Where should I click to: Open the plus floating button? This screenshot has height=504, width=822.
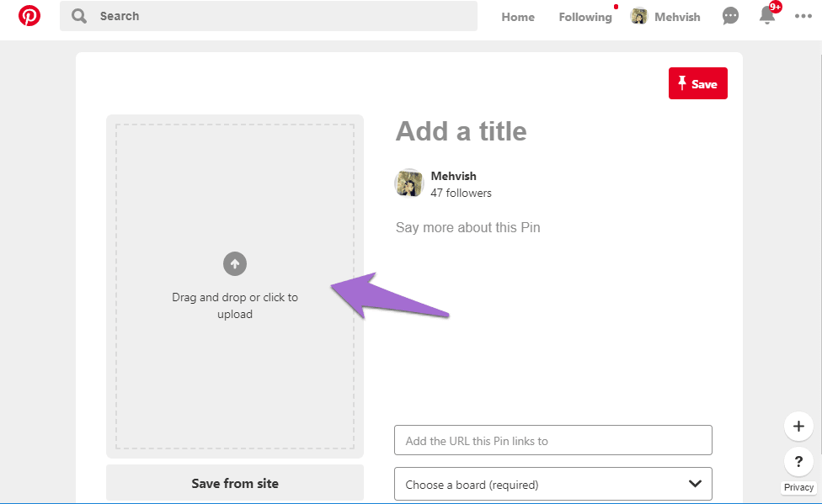(x=798, y=426)
